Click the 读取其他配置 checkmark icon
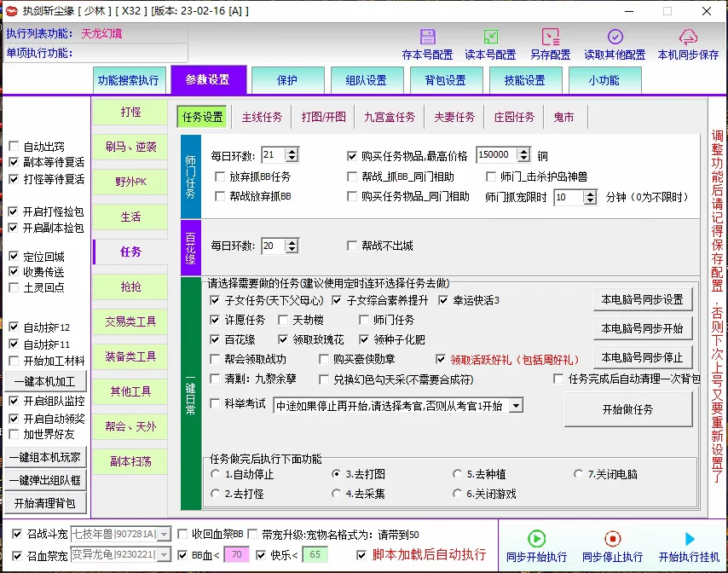The width and height of the screenshot is (728, 573). tap(615, 38)
